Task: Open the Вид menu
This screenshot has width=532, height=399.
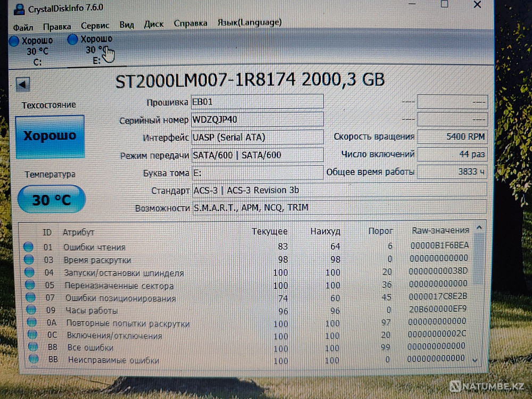Action: point(127,25)
